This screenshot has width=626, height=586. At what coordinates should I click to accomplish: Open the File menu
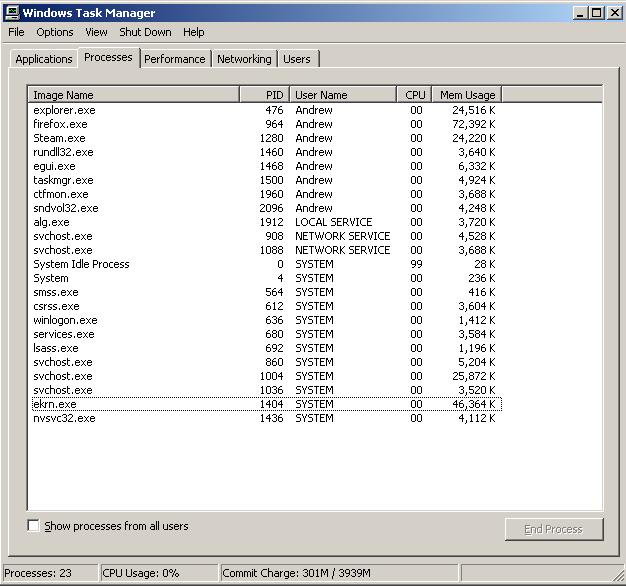[x=16, y=32]
